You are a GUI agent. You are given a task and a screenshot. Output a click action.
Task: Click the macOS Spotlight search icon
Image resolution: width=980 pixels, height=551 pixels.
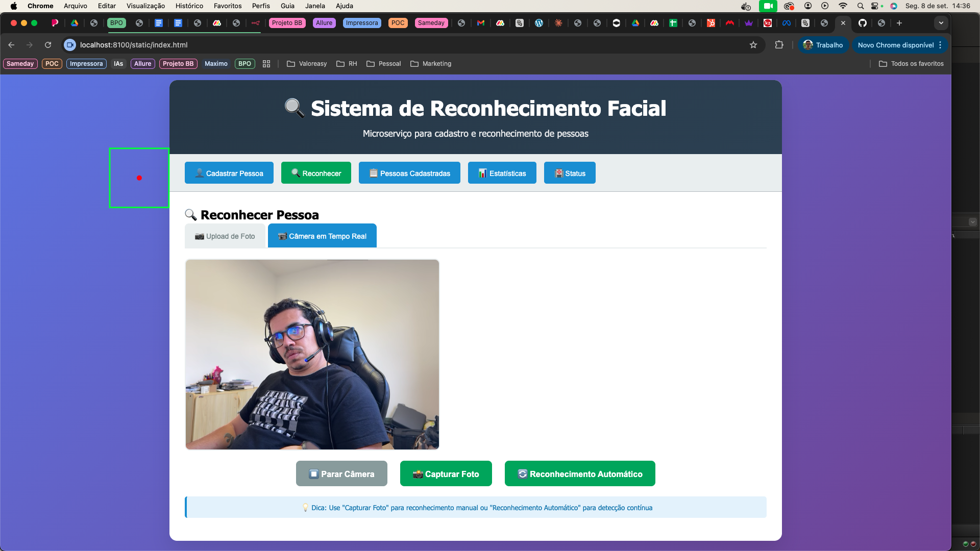pos(861,6)
